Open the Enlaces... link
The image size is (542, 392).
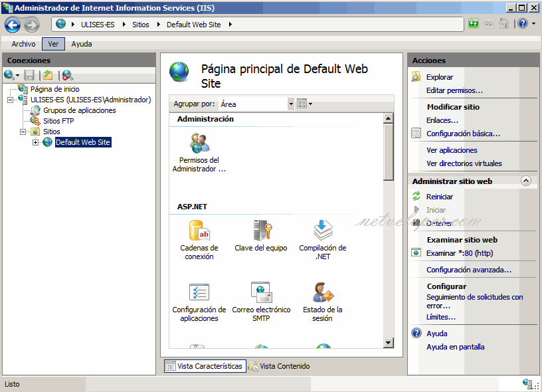(442, 120)
